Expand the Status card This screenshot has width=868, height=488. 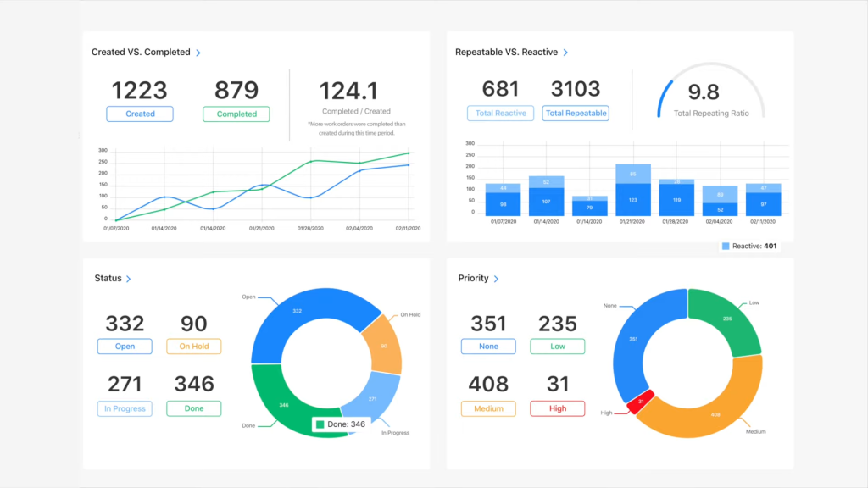pos(130,278)
